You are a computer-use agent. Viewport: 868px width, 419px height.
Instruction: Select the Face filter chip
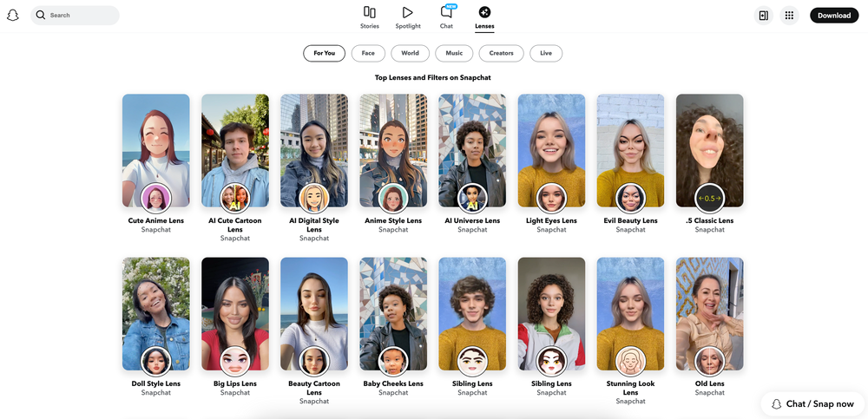[x=368, y=53]
